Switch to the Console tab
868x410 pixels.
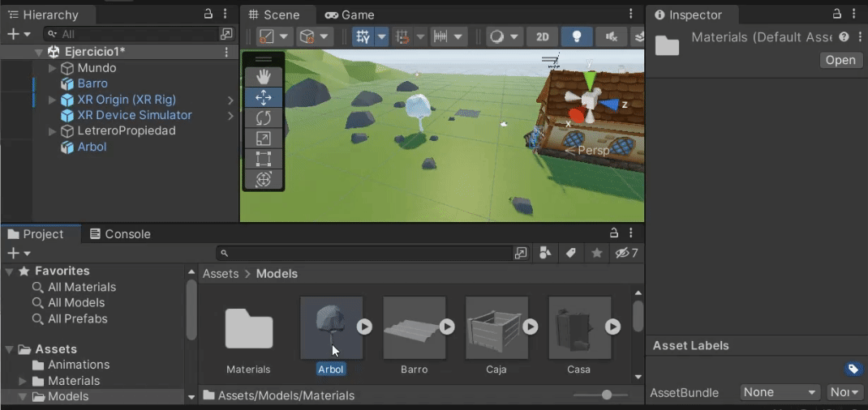(x=120, y=234)
